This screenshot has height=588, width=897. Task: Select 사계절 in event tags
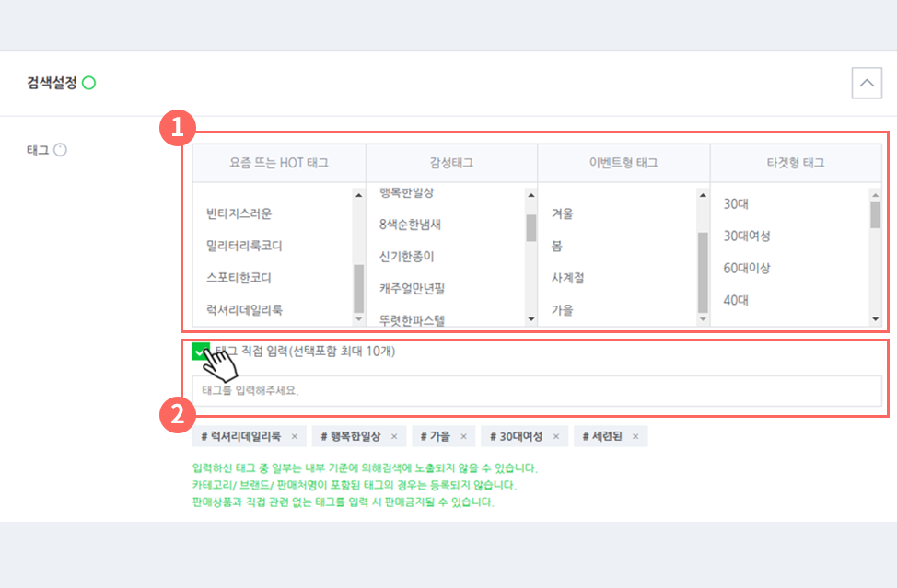(567, 278)
